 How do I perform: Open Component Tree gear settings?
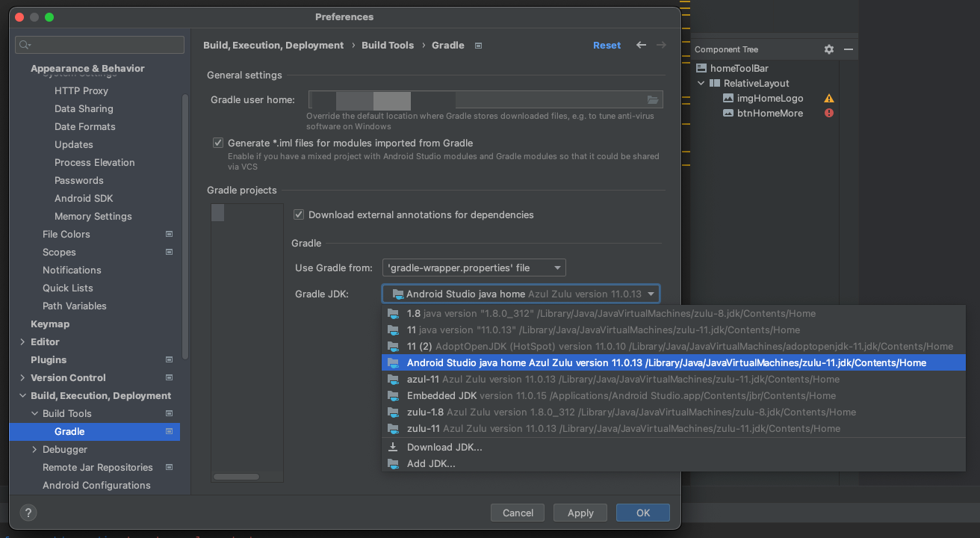tap(829, 49)
